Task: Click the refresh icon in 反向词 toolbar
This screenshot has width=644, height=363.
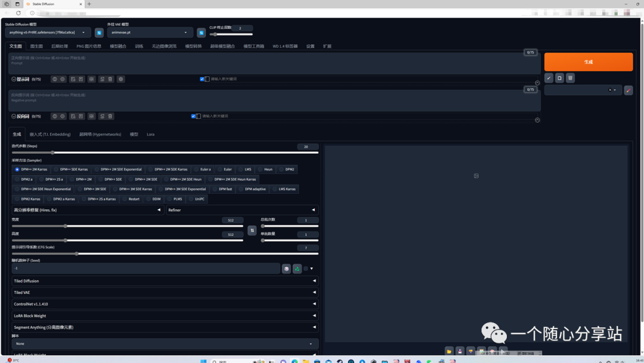Action: tap(103, 116)
